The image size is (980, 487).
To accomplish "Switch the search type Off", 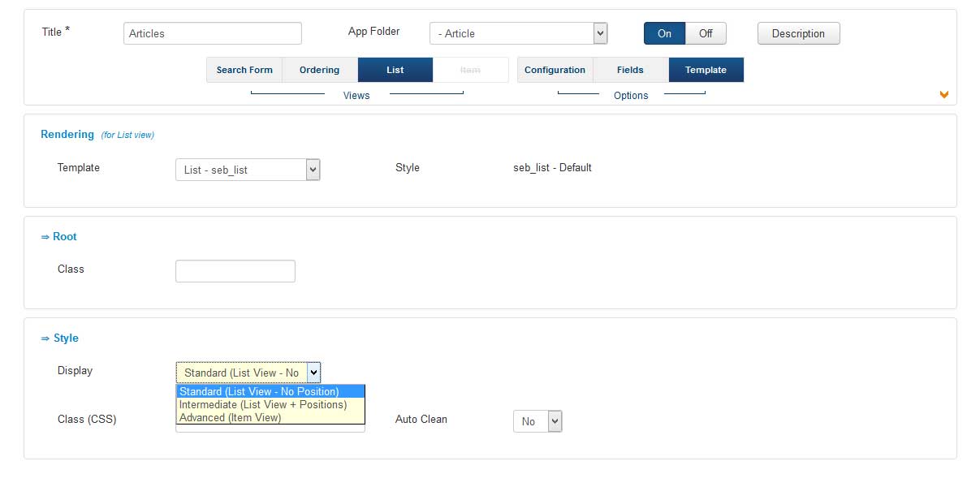I will pyautogui.click(x=706, y=33).
